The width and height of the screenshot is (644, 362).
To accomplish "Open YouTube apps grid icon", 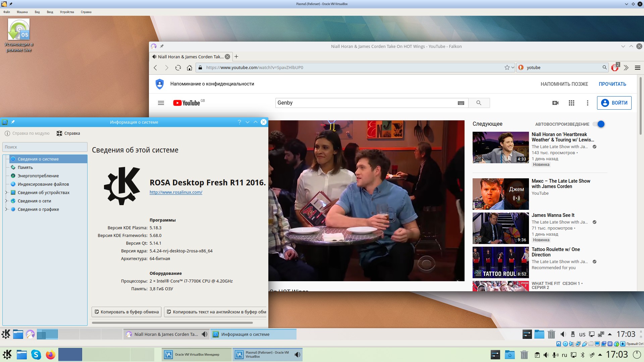I will click(x=572, y=103).
